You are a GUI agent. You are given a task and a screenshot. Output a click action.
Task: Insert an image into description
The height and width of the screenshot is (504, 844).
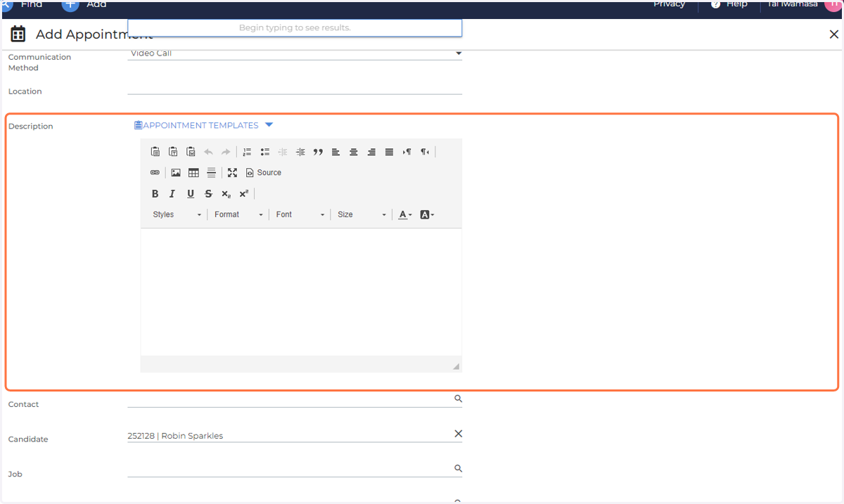coord(176,173)
